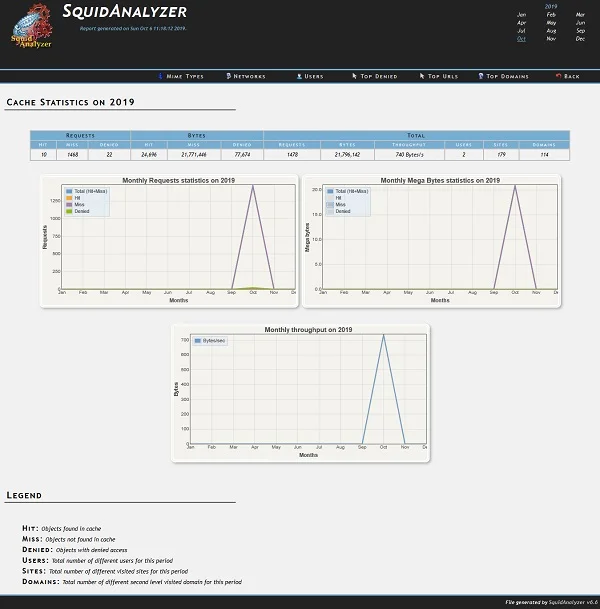
Task: Open the Networks report
Action: [249, 77]
